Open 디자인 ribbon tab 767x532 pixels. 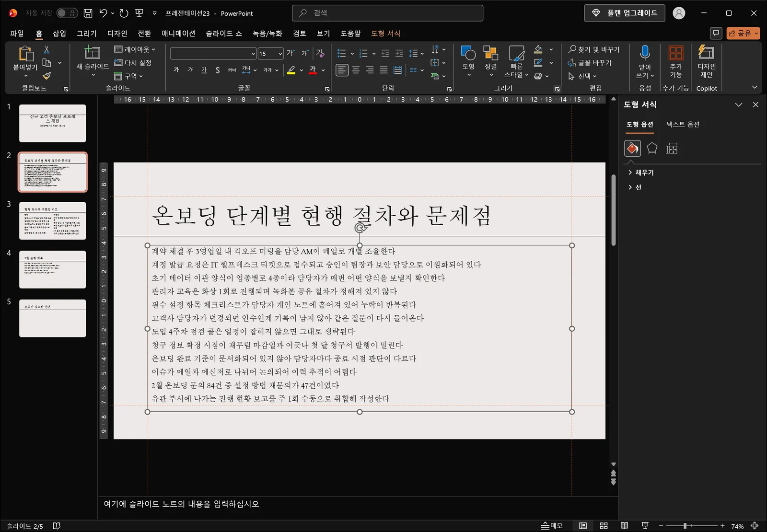pyautogui.click(x=117, y=33)
